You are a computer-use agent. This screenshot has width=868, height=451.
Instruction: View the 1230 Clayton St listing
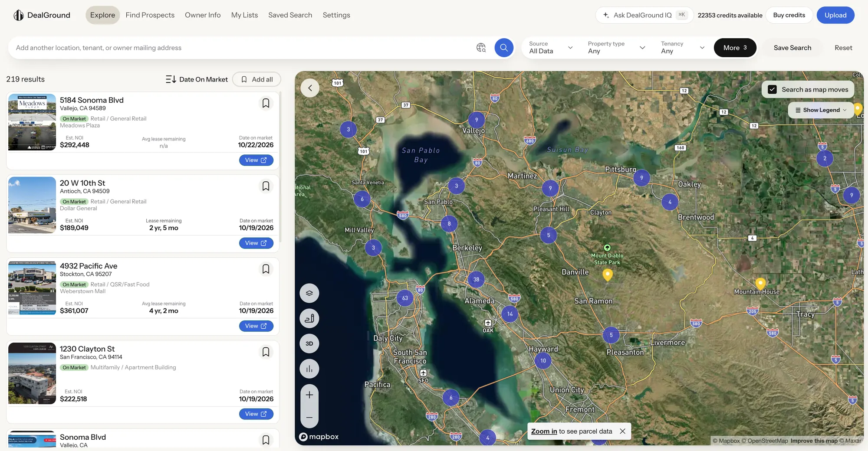[x=256, y=414]
